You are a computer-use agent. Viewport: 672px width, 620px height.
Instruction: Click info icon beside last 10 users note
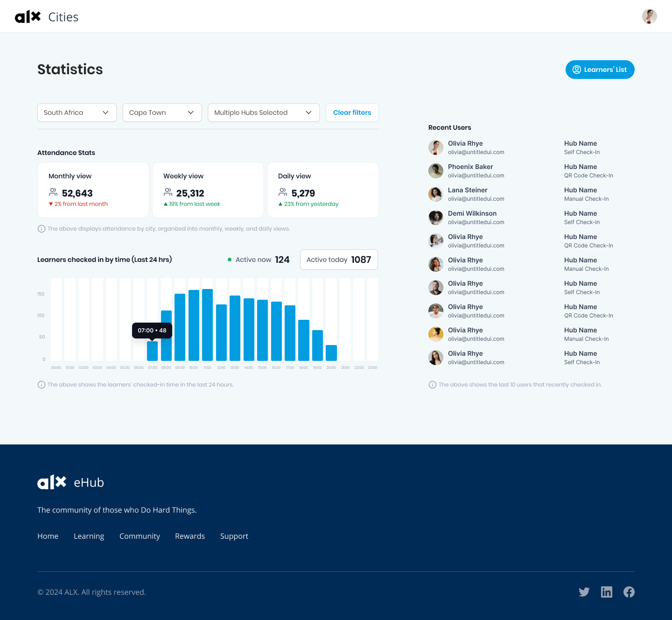pos(433,385)
